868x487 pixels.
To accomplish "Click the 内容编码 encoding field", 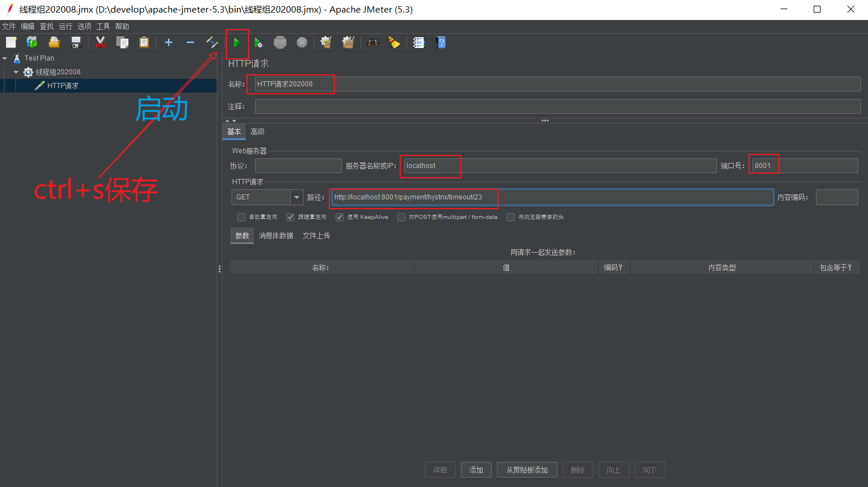I will click(837, 197).
